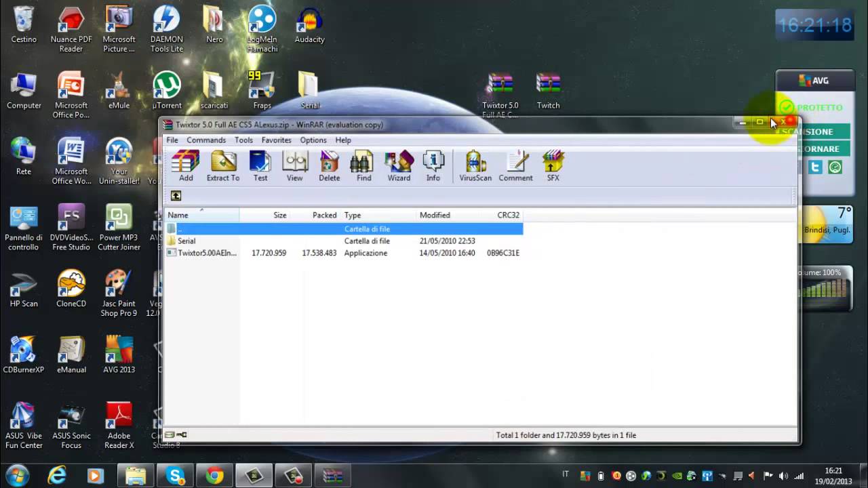The width and height of the screenshot is (868, 488).
Task: Select the Nero desktop icon
Action: coord(214,24)
